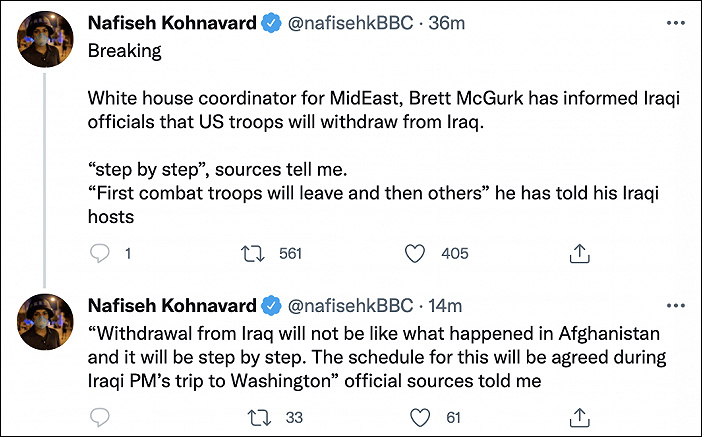Like the tweet with 61 likes
This screenshot has height=437, width=702.
pyautogui.click(x=420, y=415)
